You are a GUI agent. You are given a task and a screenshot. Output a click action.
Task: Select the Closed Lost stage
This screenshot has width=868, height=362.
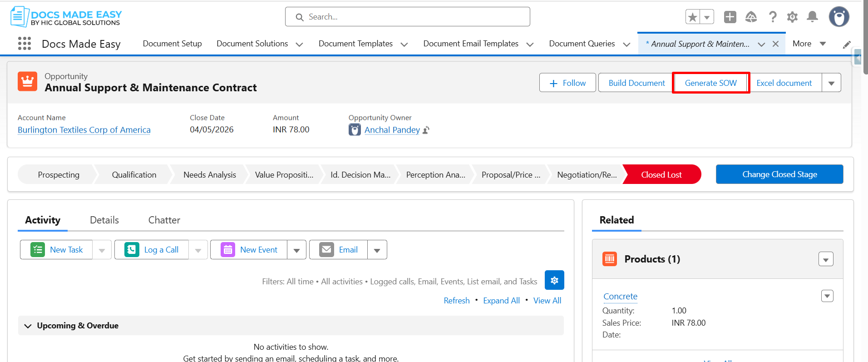pyautogui.click(x=661, y=175)
